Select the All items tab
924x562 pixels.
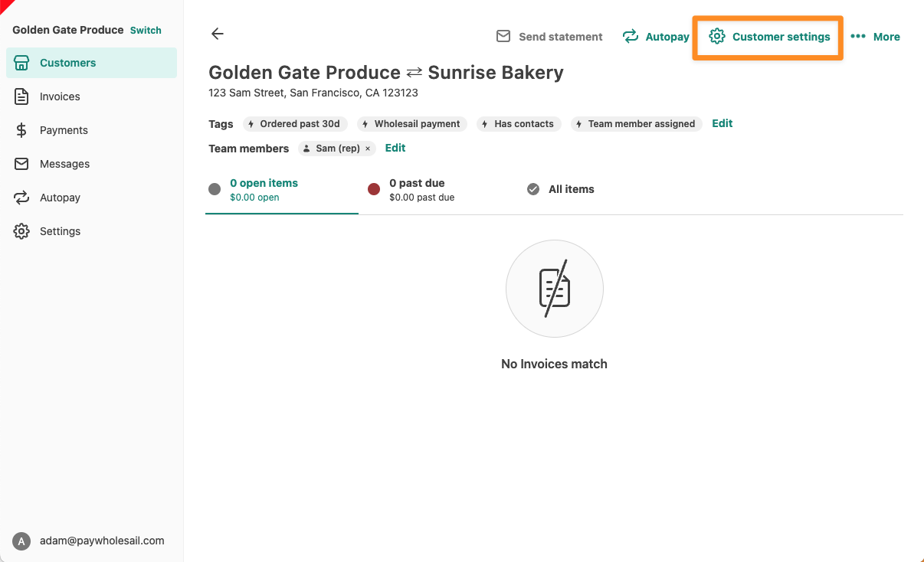571,189
